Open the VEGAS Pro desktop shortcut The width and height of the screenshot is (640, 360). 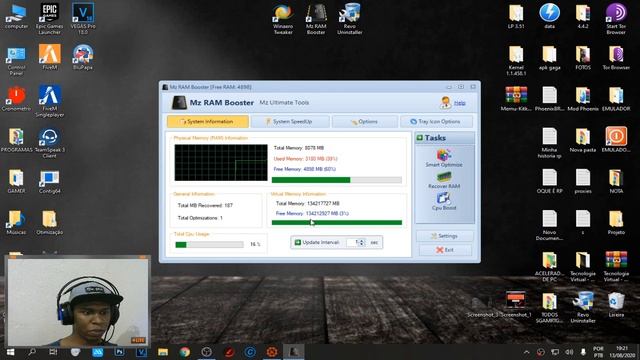pos(83,18)
